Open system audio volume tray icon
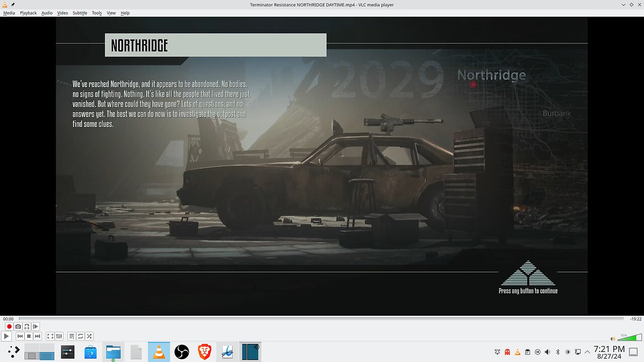This screenshot has height=362, width=644. (547, 352)
